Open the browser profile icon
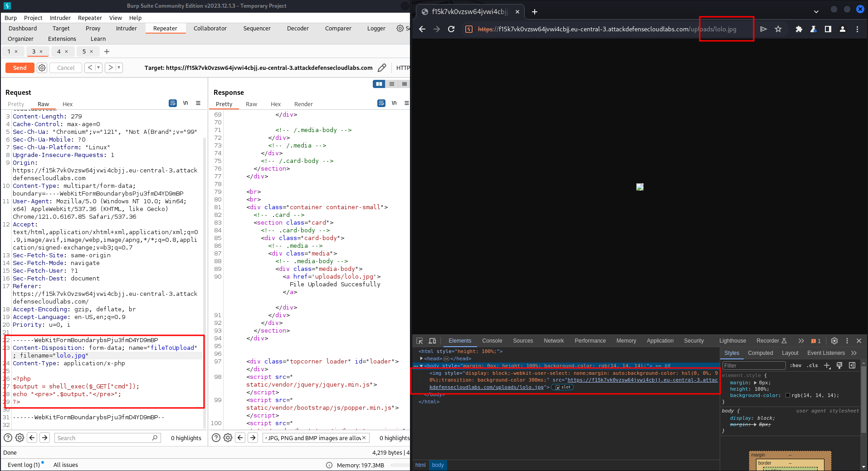This screenshot has width=868, height=471. 843,29
